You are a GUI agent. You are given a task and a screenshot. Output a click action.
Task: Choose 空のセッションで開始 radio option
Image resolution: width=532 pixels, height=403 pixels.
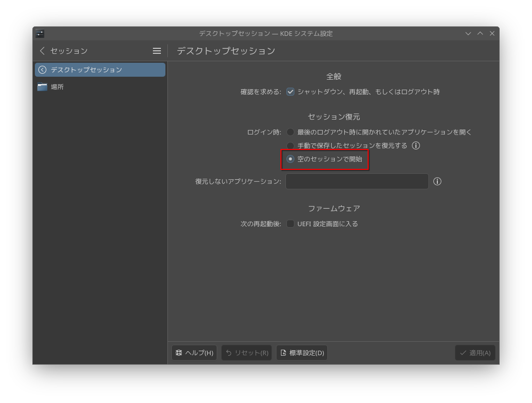tap(290, 159)
